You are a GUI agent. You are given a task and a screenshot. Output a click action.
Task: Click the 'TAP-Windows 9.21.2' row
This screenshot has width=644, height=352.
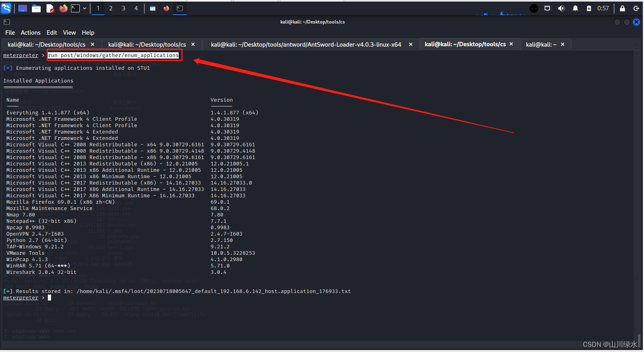point(118,247)
